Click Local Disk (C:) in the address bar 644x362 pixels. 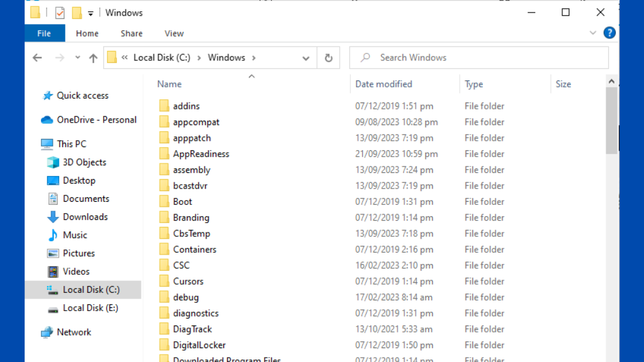click(162, 57)
